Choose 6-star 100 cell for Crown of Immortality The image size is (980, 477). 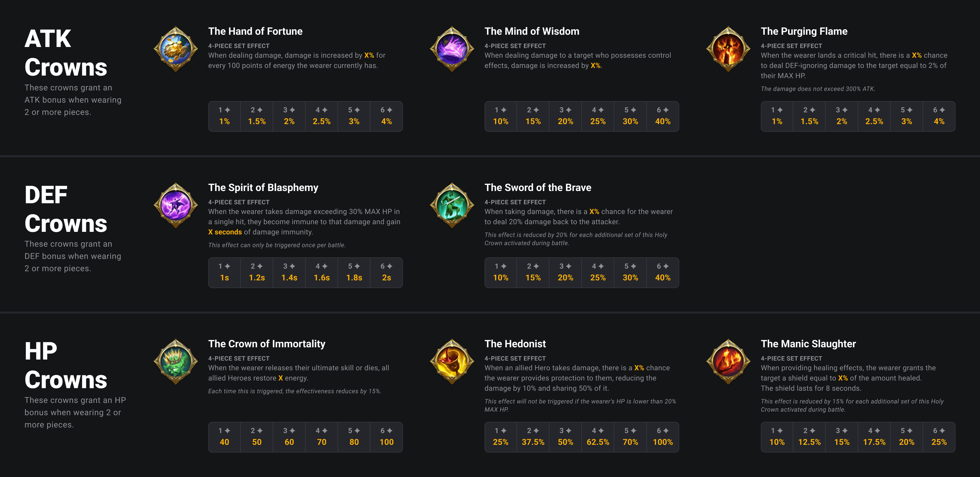point(387,437)
